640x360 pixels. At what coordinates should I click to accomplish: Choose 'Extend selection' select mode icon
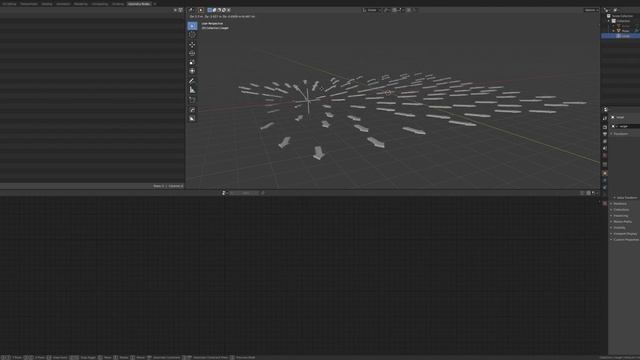tap(214, 10)
